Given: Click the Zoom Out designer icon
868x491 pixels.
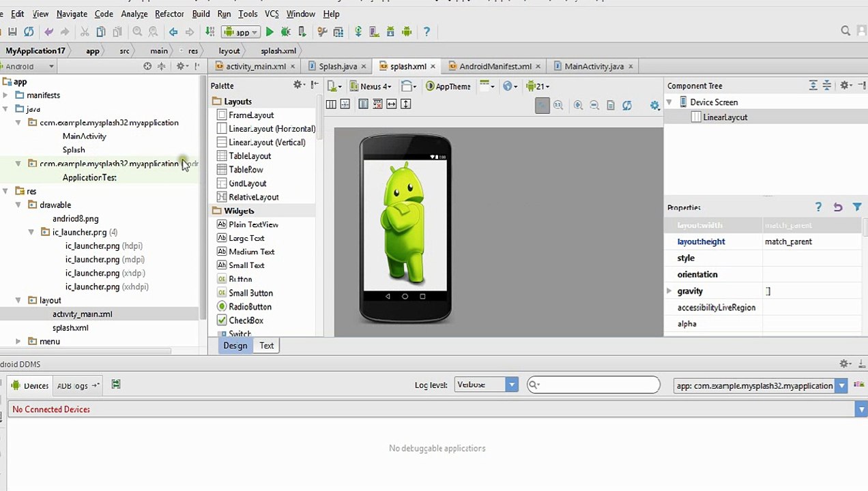Looking at the screenshot, I should click(594, 105).
